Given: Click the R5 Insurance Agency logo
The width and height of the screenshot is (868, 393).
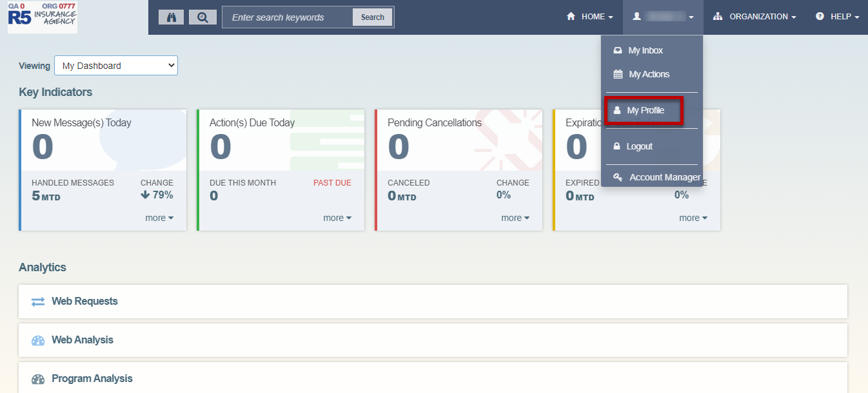Looking at the screenshot, I should coord(43,17).
